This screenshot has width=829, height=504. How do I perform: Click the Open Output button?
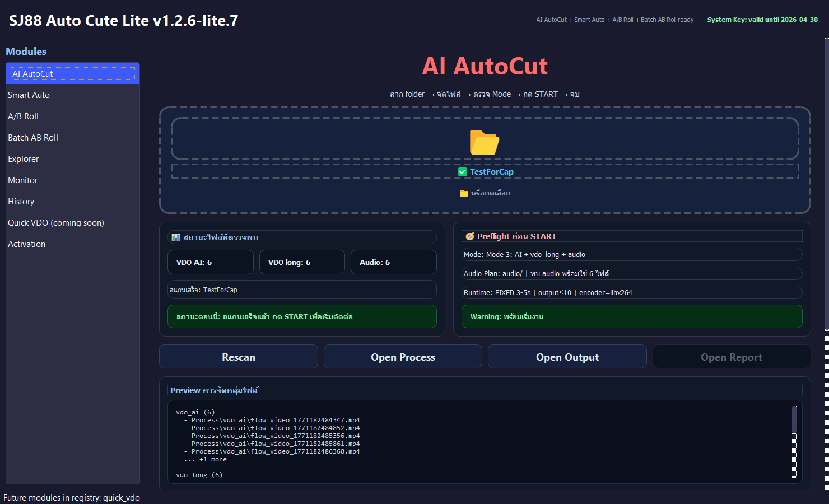pos(567,357)
